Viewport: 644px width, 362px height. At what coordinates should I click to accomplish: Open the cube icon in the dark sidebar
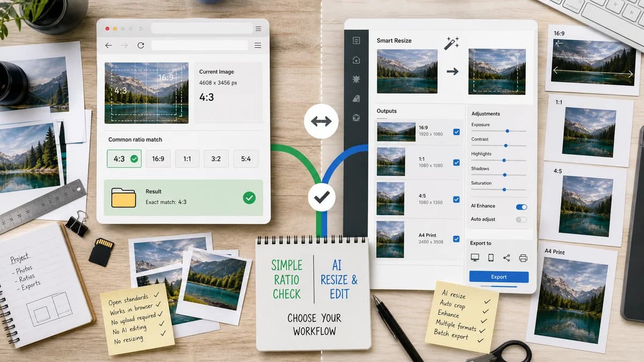tap(356, 118)
